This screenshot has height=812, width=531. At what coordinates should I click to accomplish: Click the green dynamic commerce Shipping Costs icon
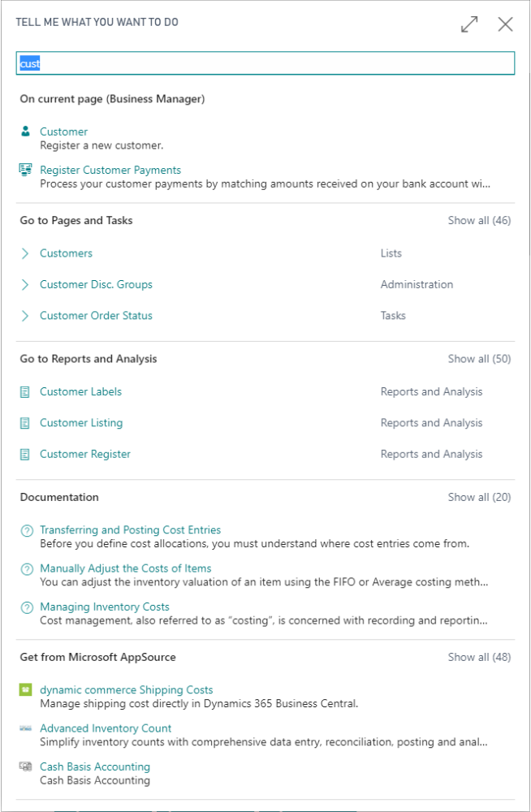pos(25,689)
